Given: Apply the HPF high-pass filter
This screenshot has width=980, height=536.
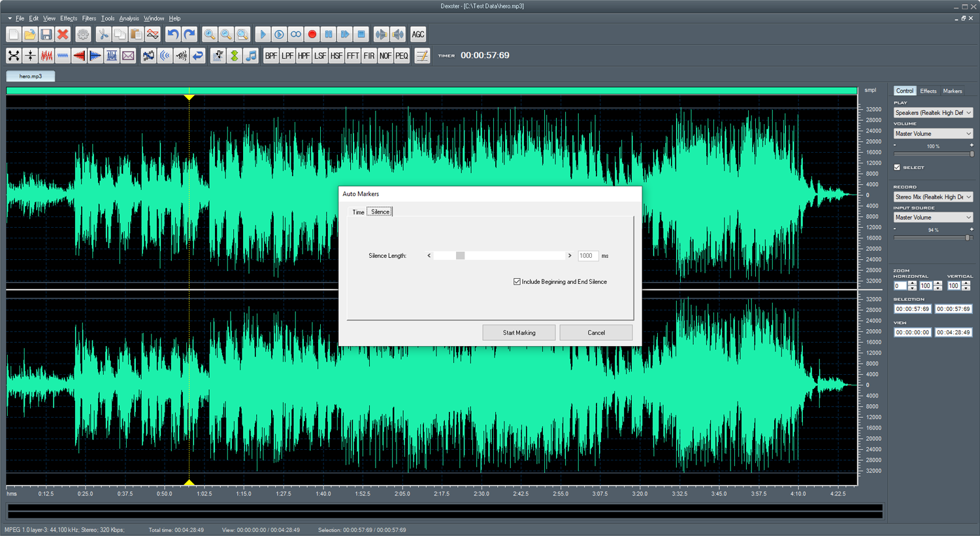Looking at the screenshot, I should pyautogui.click(x=304, y=56).
